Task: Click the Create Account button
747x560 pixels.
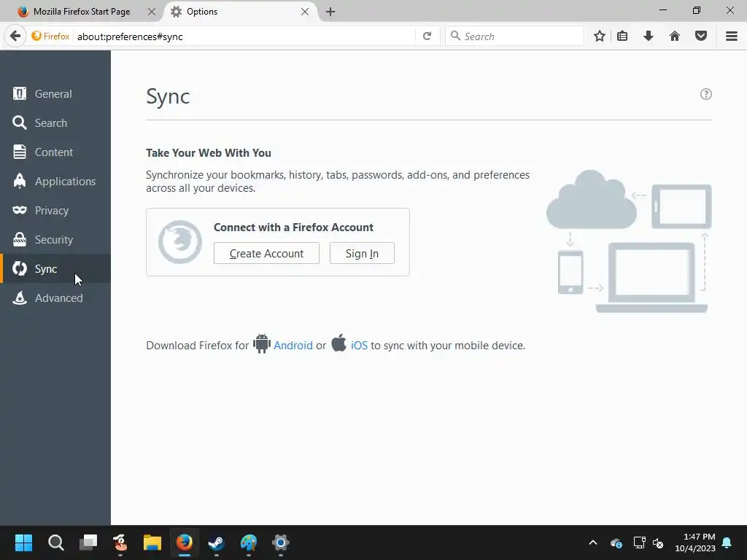Action: click(266, 253)
